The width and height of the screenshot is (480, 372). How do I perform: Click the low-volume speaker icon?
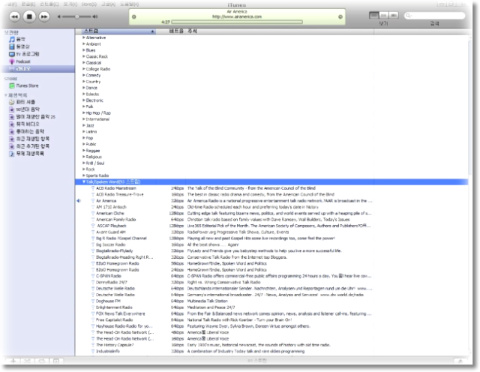coord(59,16)
